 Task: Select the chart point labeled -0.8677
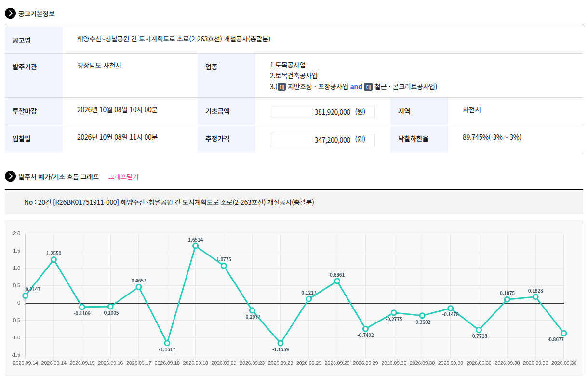(x=564, y=333)
